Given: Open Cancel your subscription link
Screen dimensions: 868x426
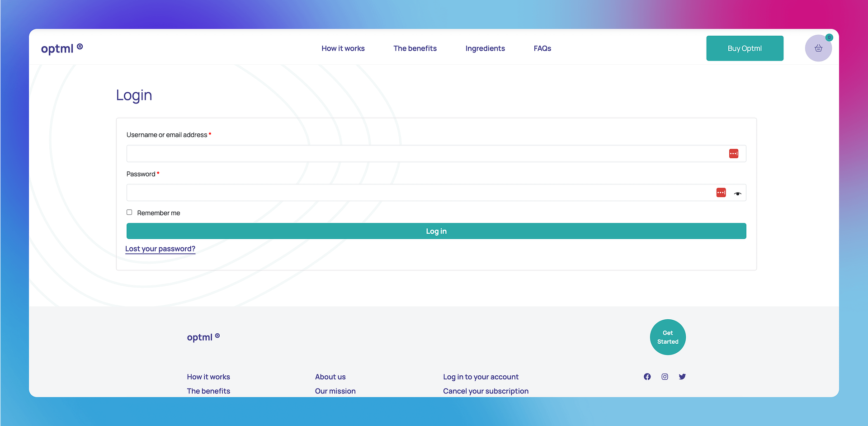Looking at the screenshot, I should (486, 391).
